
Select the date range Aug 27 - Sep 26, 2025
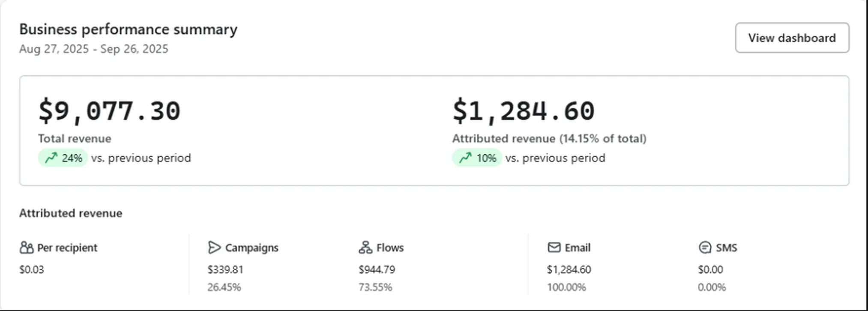tap(94, 49)
